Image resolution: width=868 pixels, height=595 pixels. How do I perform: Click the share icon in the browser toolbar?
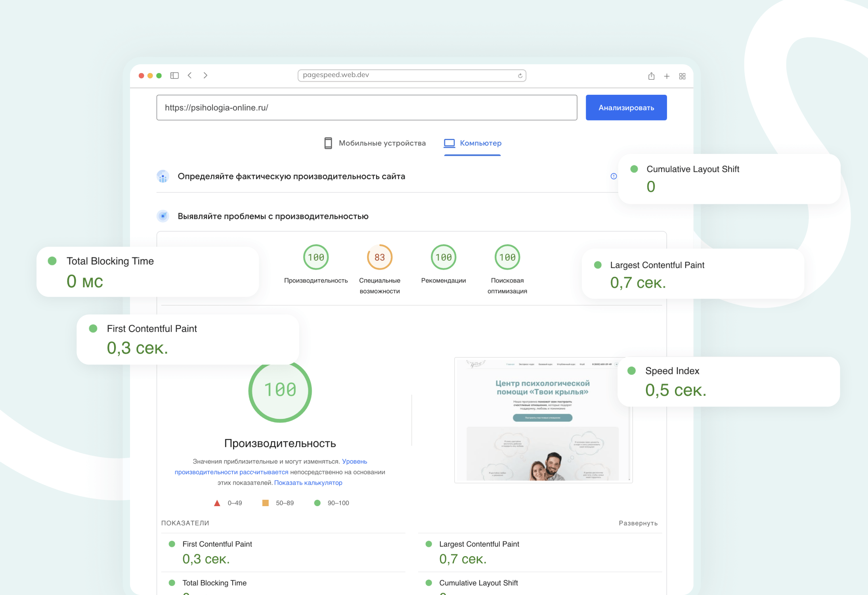tap(651, 76)
